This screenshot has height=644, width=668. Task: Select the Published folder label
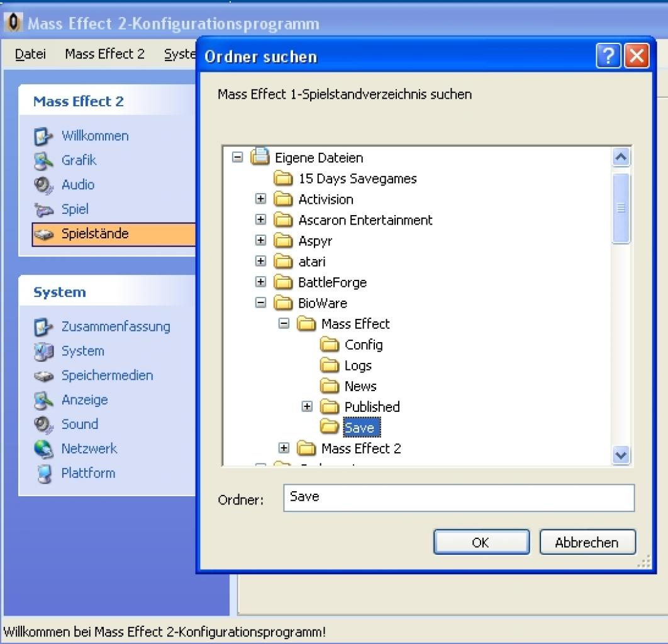[x=372, y=407]
